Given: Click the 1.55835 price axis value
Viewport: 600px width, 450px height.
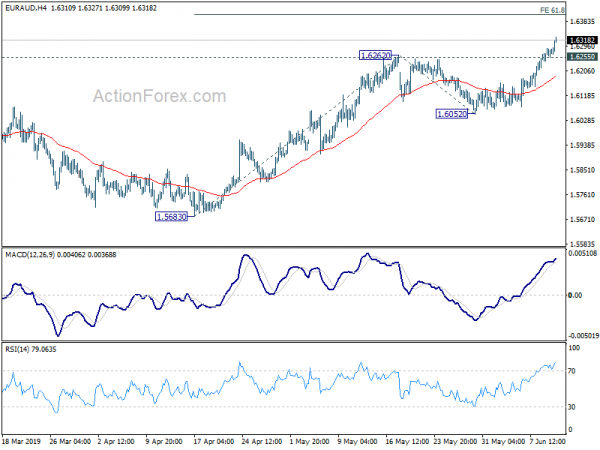Looking at the screenshot, I should tap(582, 244).
